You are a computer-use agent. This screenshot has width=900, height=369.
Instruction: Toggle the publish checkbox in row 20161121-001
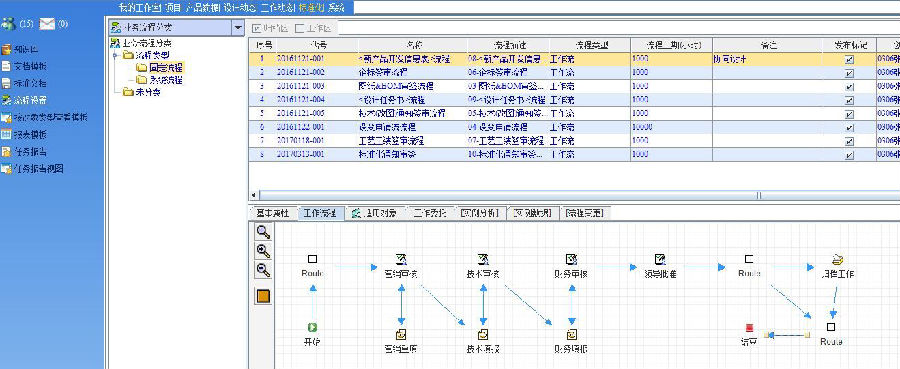[x=849, y=59]
